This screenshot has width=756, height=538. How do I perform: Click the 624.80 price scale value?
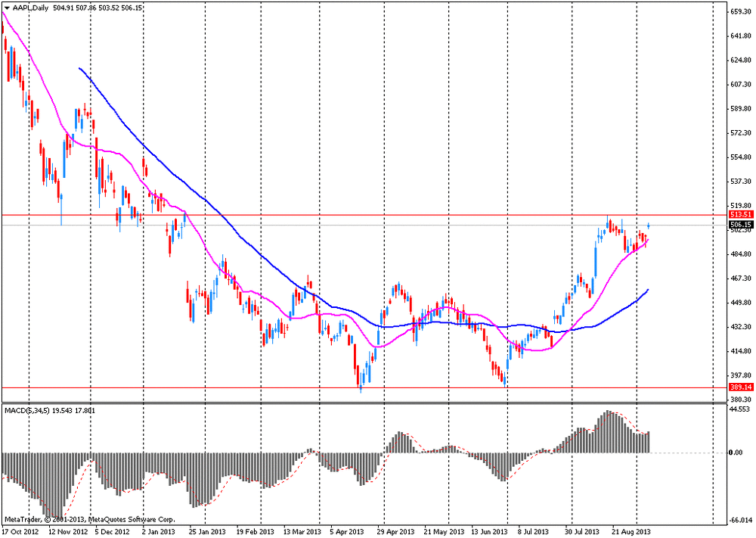point(741,61)
